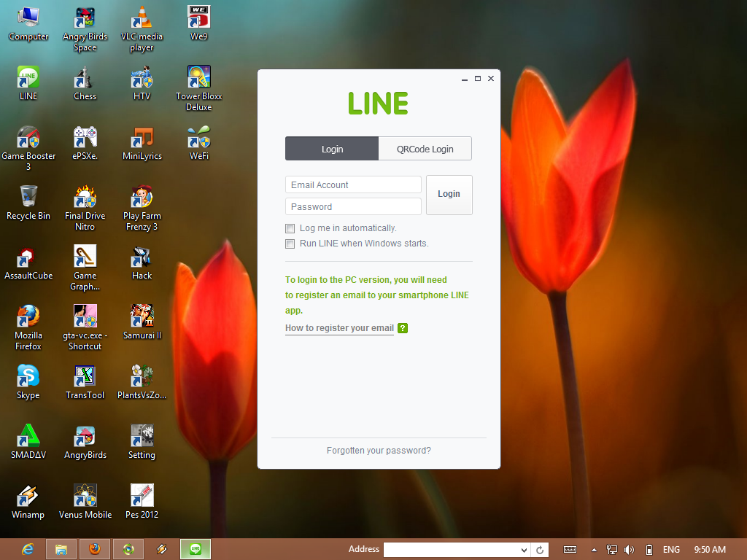Open Internet Explorer from taskbar

click(x=28, y=550)
